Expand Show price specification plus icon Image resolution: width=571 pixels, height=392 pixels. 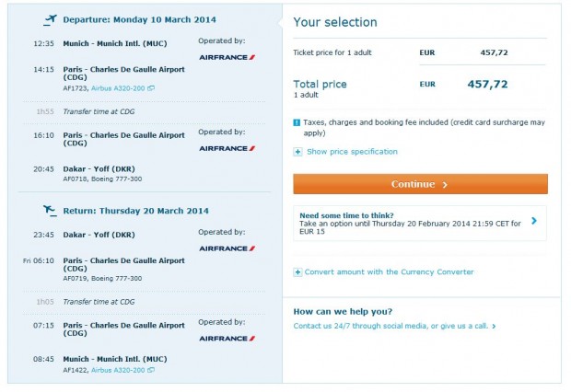tap(297, 152)
